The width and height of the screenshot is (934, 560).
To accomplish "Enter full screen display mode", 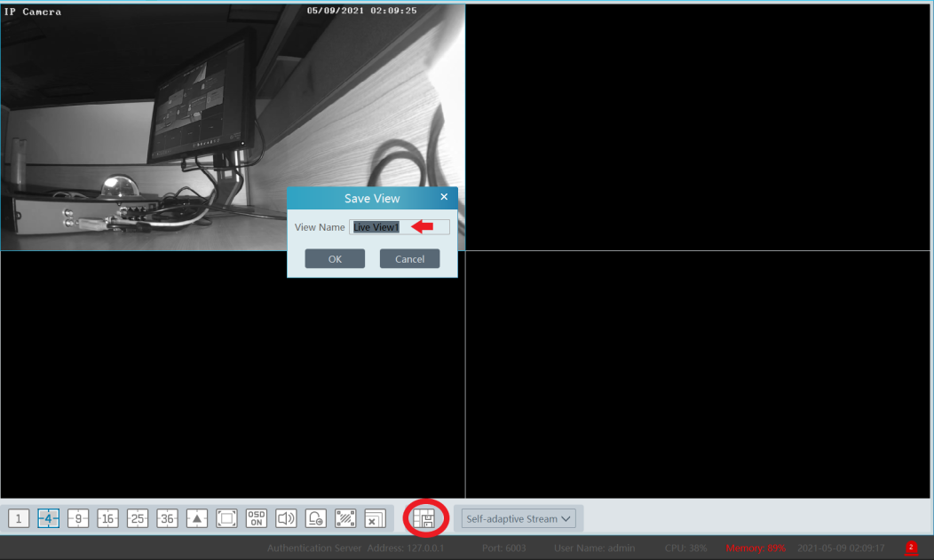I will tap(226, 519).
